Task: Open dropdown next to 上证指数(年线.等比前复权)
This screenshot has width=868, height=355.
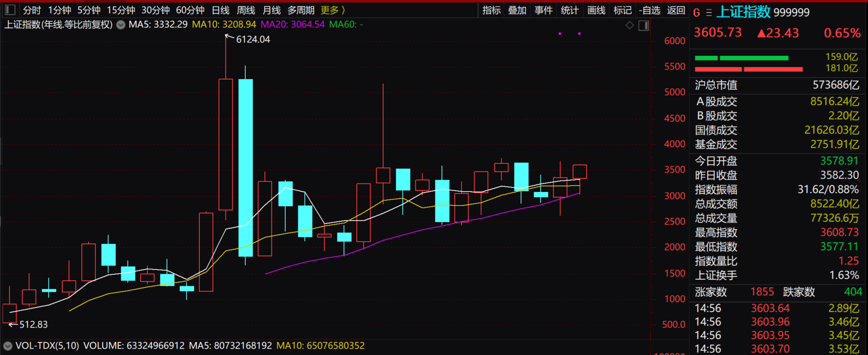Action: tap(121, 25)
